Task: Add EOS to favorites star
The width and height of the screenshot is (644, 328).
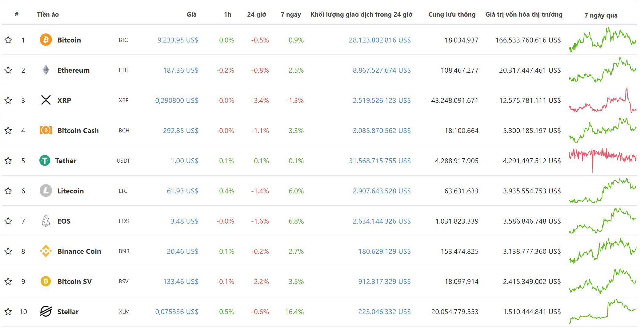Action: (8, 221)
